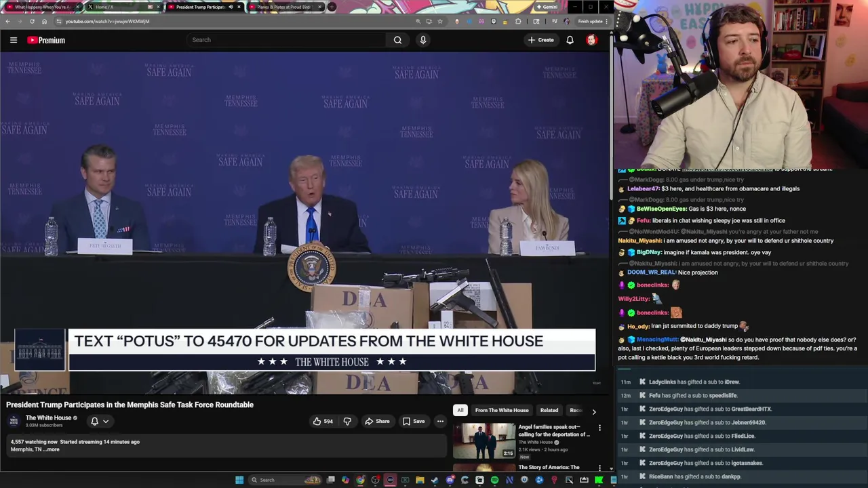Bookmark page with star icon
868x488 pixels.
click(x=440, y=21)
